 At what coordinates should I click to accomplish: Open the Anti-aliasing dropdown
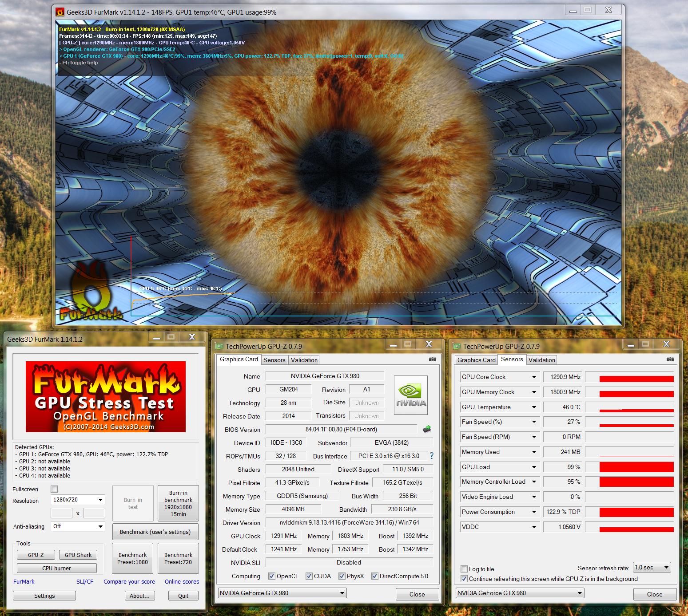78,526
